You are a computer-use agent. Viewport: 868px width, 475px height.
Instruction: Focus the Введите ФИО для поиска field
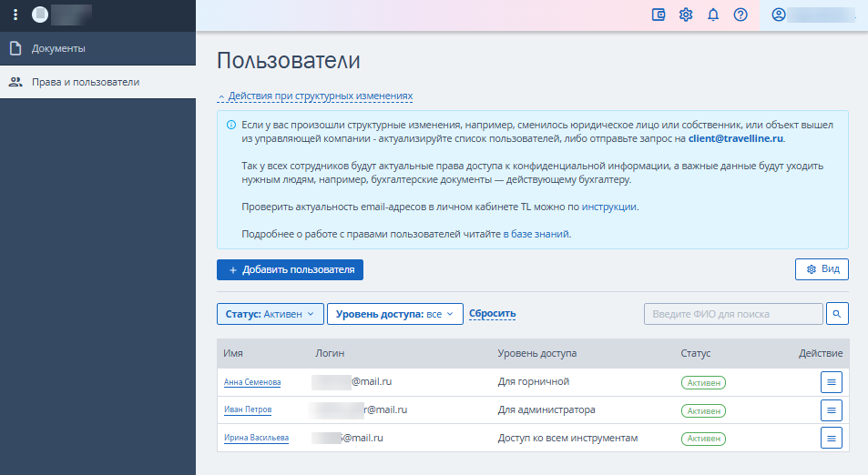(733, 314)
